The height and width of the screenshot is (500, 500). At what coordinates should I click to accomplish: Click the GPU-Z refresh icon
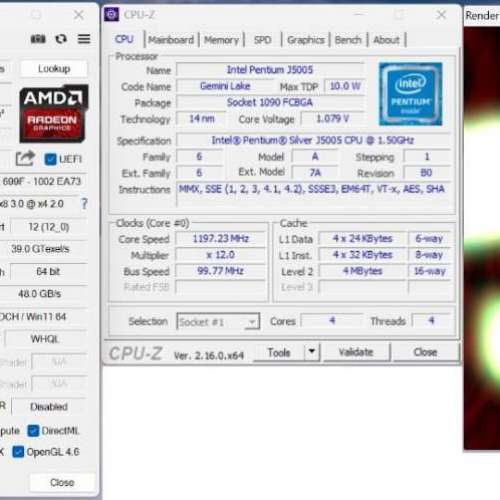pyautogui.click(x=61, y=39)
